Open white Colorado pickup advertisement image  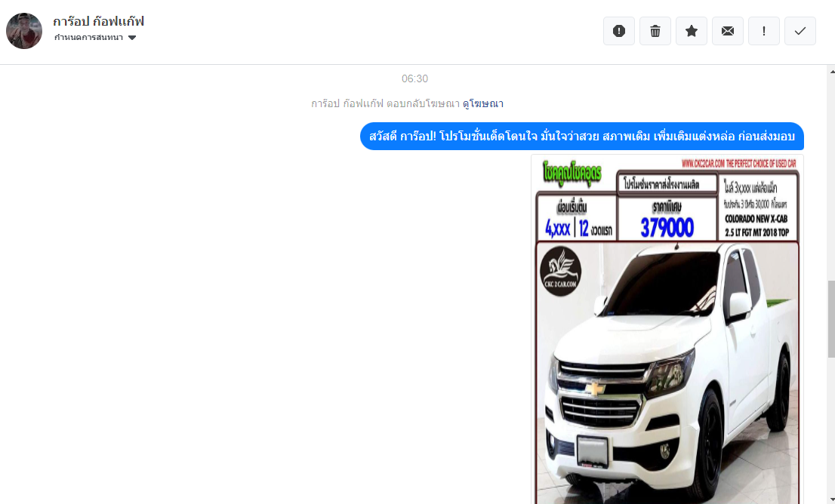coord(667,329)
